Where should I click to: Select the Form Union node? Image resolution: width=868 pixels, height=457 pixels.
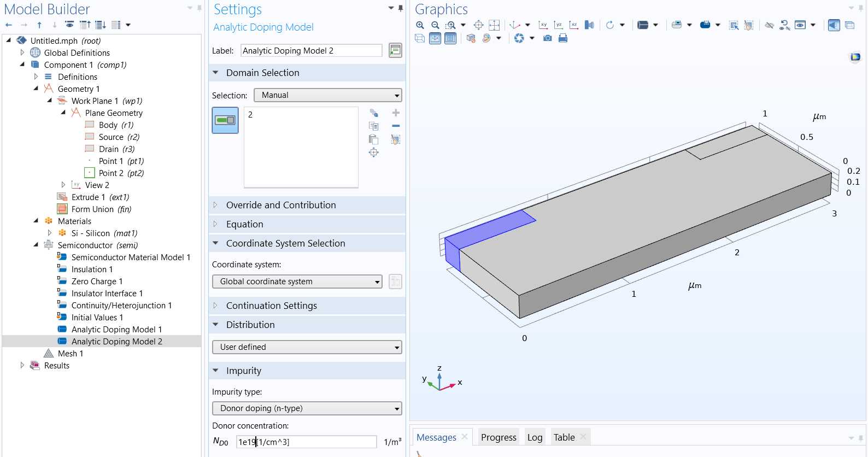coord(101,209)
